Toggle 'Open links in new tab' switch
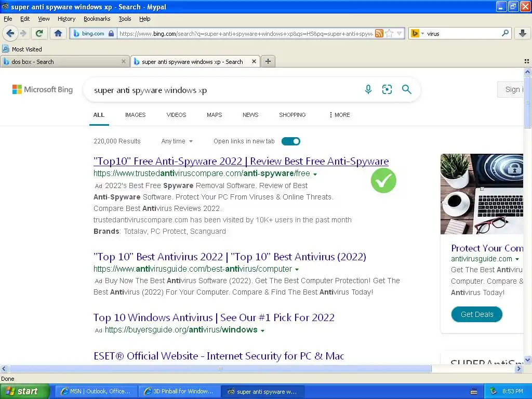532x399 pixels. 291,141
